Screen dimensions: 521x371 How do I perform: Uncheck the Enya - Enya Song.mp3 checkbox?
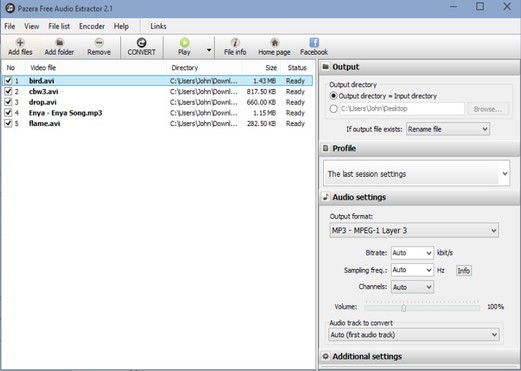8,113
